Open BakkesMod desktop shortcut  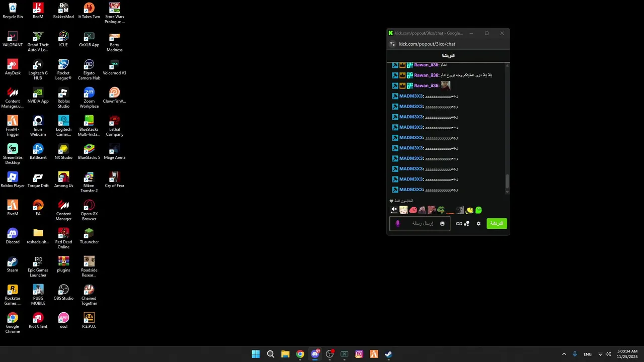(x=63, y=11)
